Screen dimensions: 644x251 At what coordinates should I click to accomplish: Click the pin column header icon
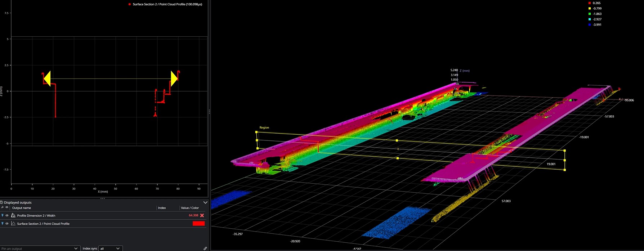pos(2,208)
